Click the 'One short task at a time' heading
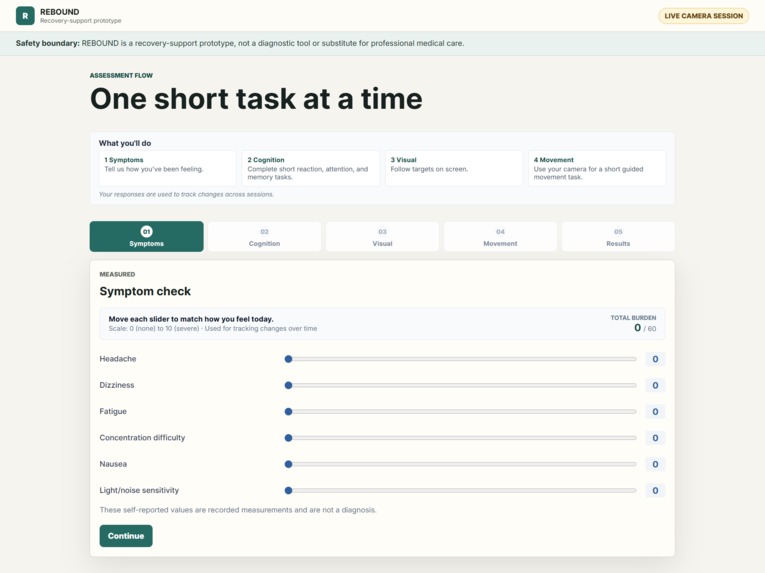The height and width of the screenshot is (573, 765). tap(256, 99)
